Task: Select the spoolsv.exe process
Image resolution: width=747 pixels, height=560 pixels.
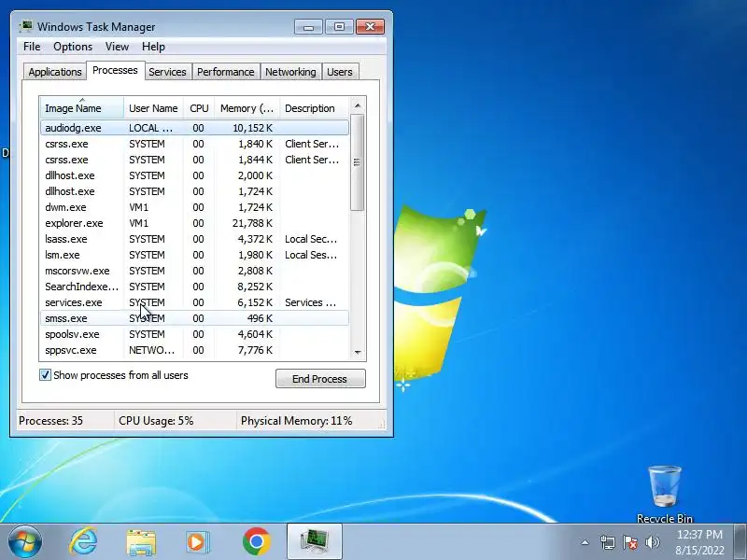Action: tap(194, 334)
